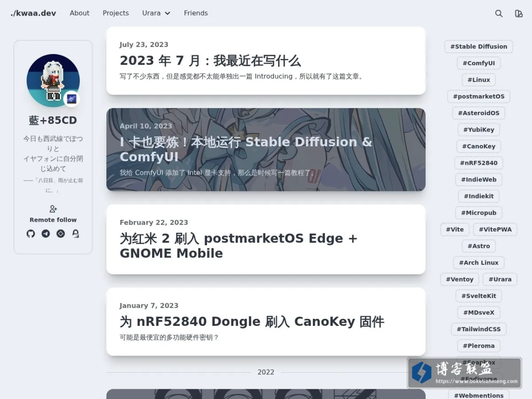532x399 pixels.
Task: Open the Projects page
Action: pyautogui.click(x=116, y=13)
